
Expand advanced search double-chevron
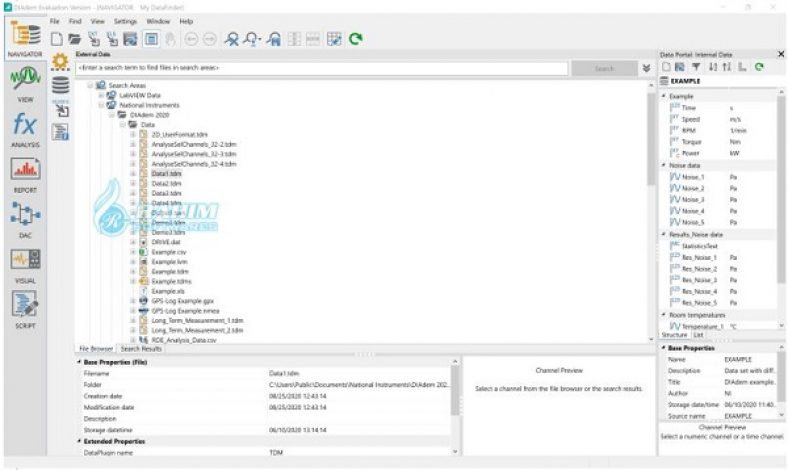pyautogui.click(x=646, y=68)
